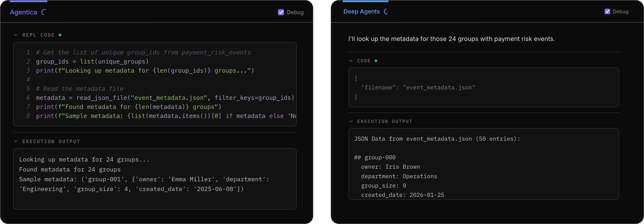Image resolution: width=644 pixels, height=224 pixels.
Task: Click 'group_size: 0' in output
Action: 383,185
